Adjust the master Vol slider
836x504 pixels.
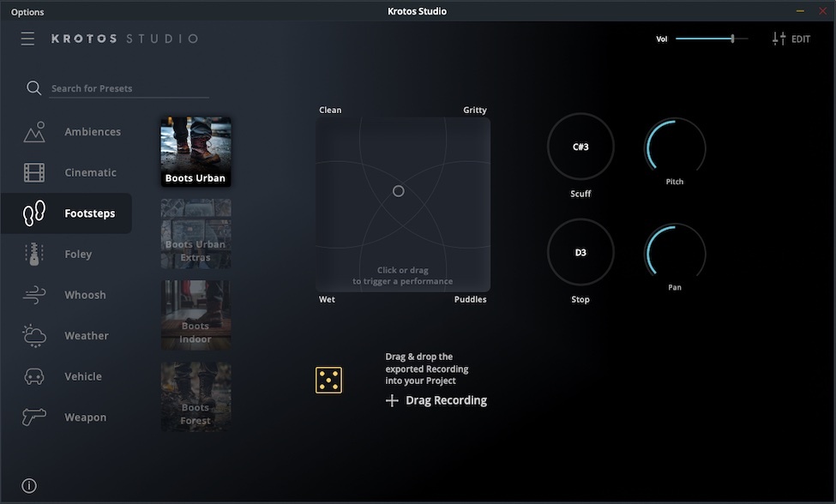coord(731,39)
